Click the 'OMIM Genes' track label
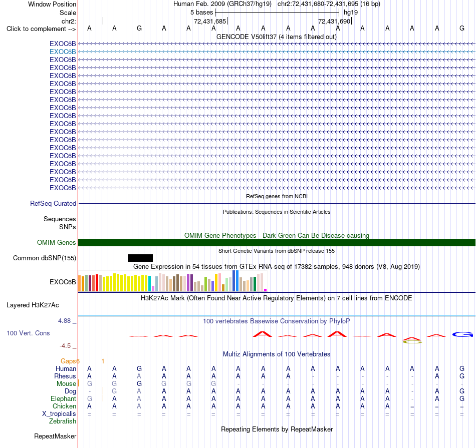 tap(56, 242)
